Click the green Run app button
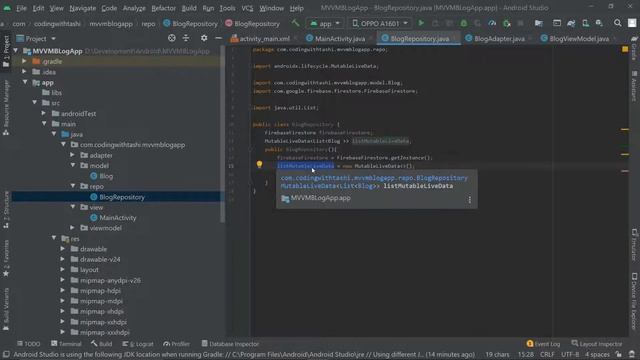Image resolution: width=640 pixels, height=360 pixels. point(421,23)
